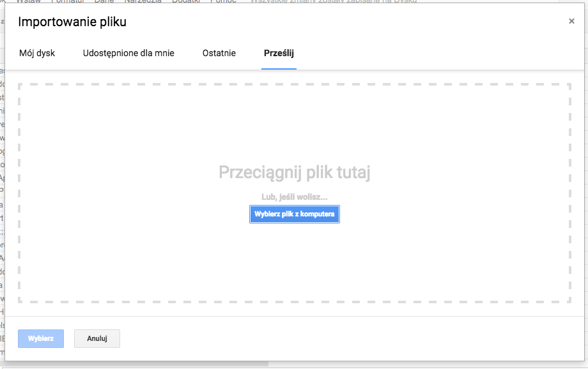Close the Importowanie pliku dialog
The image size is (588, 369).
pyautogui.click(x=572, y=20)
